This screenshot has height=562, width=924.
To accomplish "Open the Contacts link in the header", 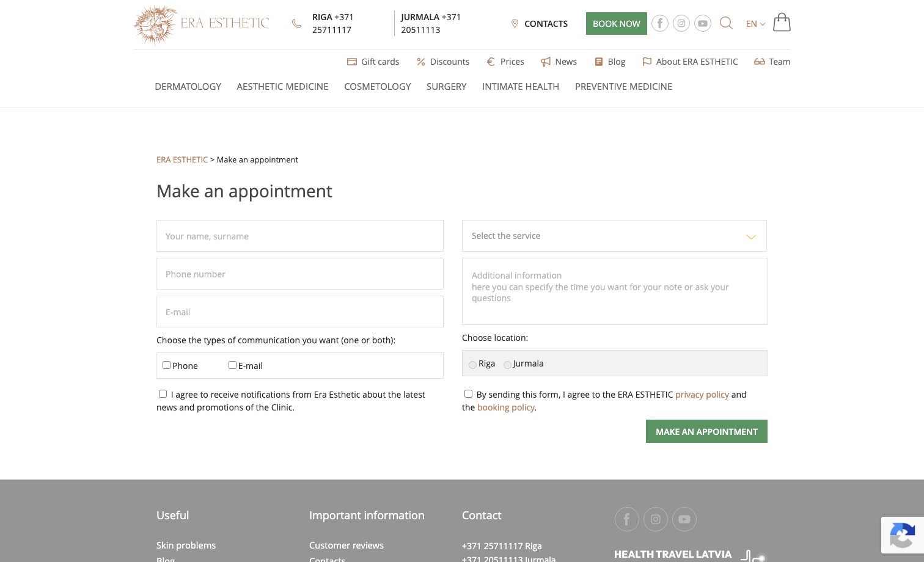I will [x=546, y=24].
